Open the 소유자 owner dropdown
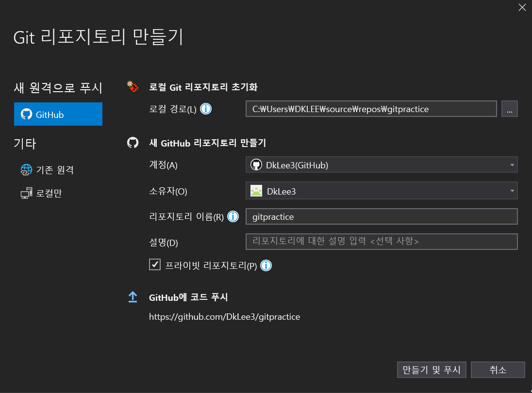This screenshot has width=532, height=393. point(382,191)
